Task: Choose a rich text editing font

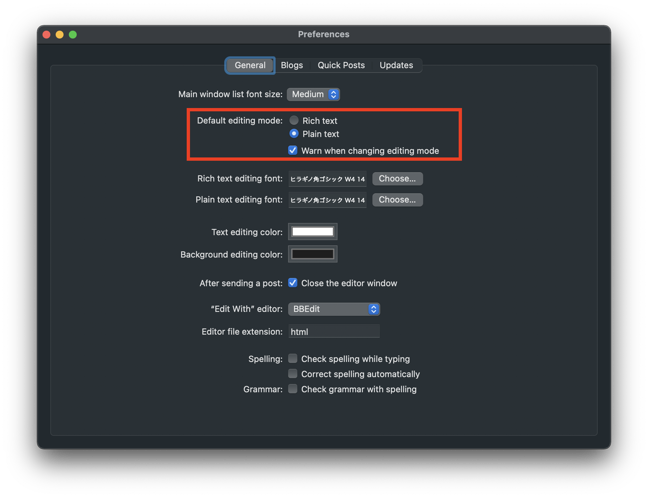Action: (x=397, y=178)
